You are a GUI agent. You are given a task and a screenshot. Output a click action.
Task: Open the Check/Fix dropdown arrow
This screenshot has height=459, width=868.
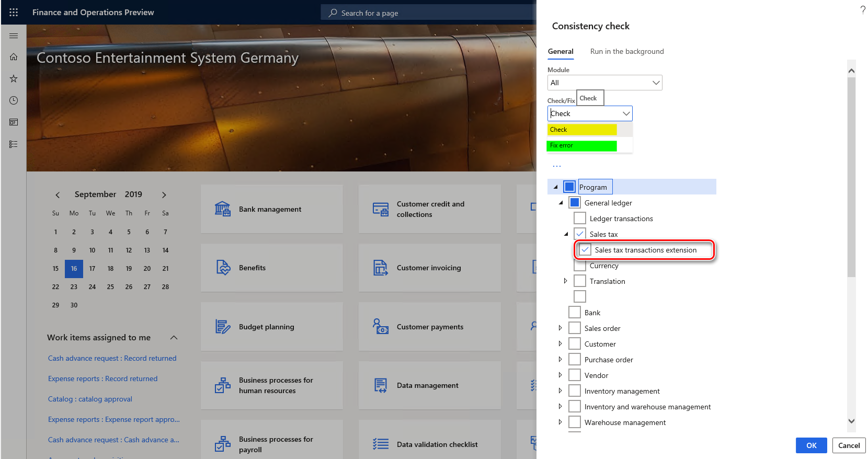tap(626, 113)
